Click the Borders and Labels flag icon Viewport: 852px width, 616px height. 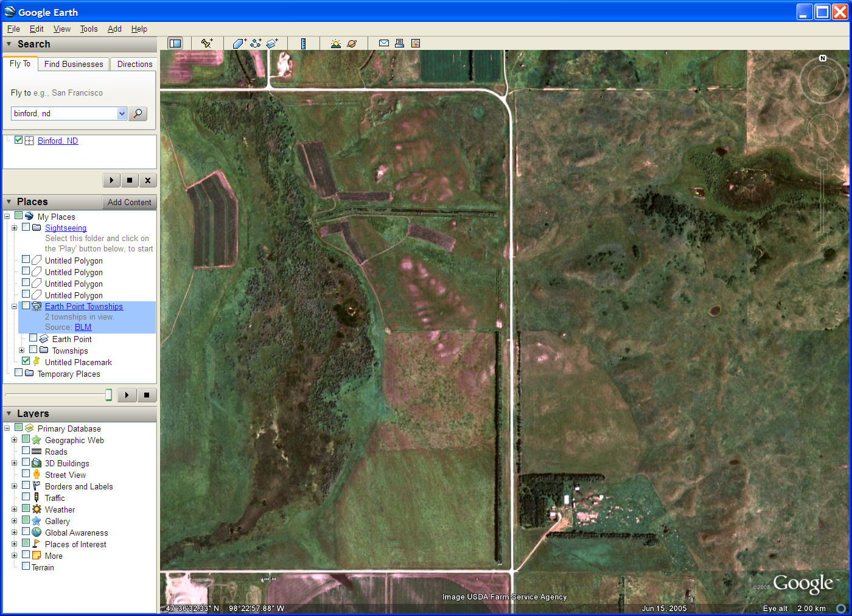pyautogui.click(x=37, y=486)
